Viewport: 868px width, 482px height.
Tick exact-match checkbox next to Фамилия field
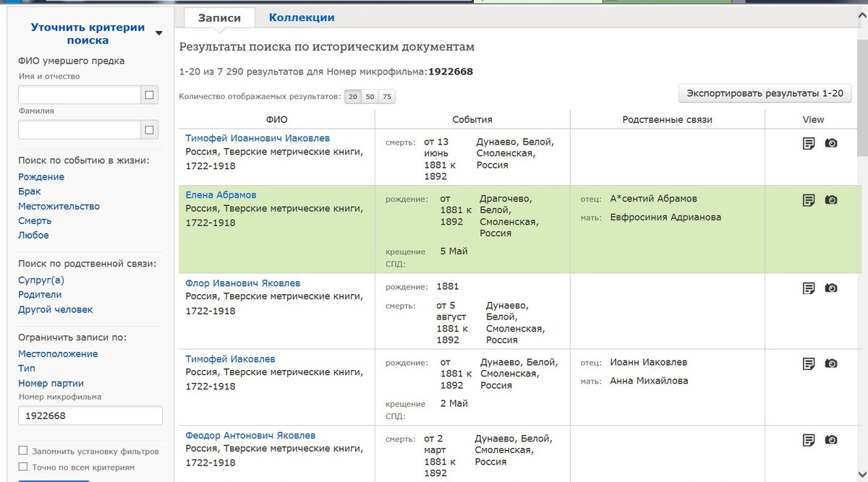150,130
